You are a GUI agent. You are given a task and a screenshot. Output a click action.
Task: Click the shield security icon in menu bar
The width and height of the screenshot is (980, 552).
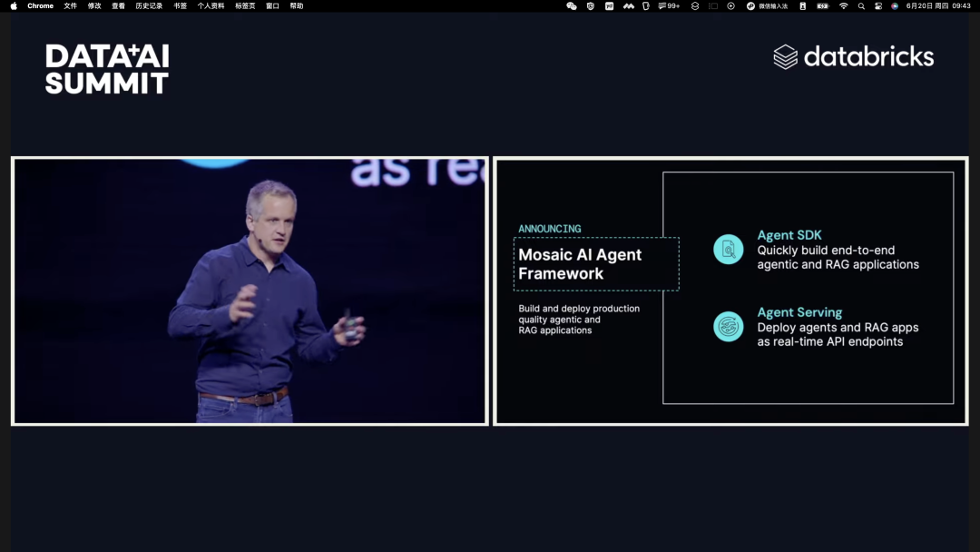tap(591, 5)
